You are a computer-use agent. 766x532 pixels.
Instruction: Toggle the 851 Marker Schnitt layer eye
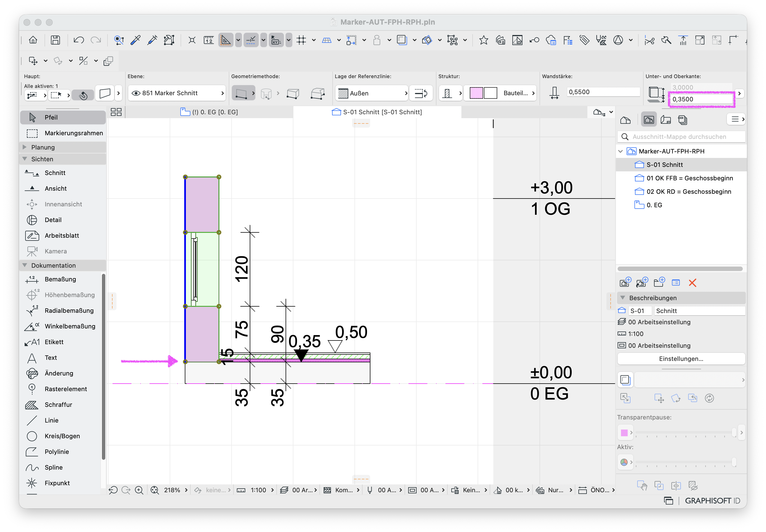click(x=136, y=93)
